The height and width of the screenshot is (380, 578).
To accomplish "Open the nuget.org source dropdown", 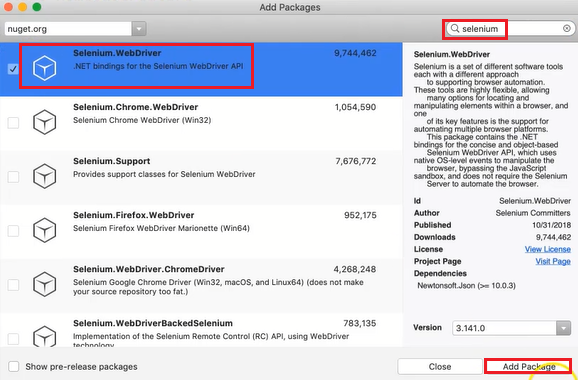I will (x=139, y=29).
